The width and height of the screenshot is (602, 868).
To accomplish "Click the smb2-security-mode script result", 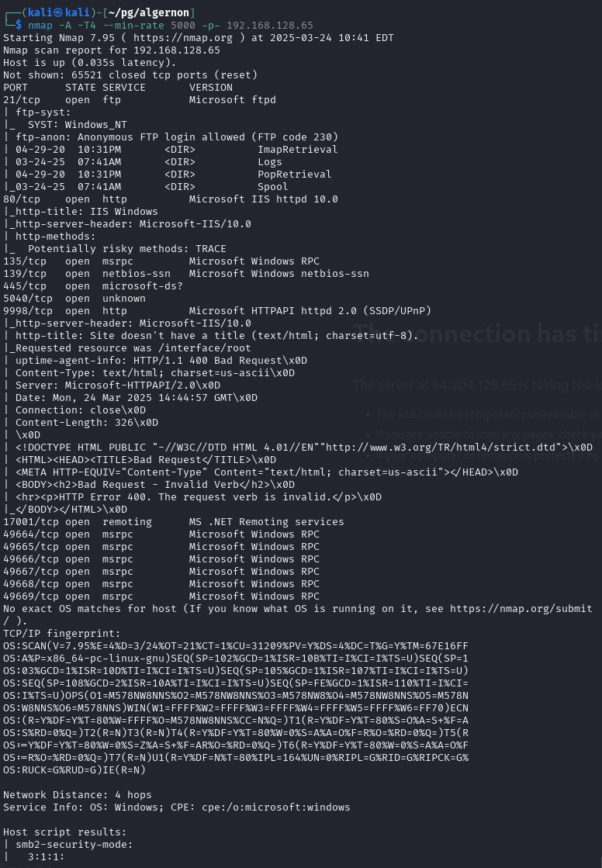I will [74, 844].
